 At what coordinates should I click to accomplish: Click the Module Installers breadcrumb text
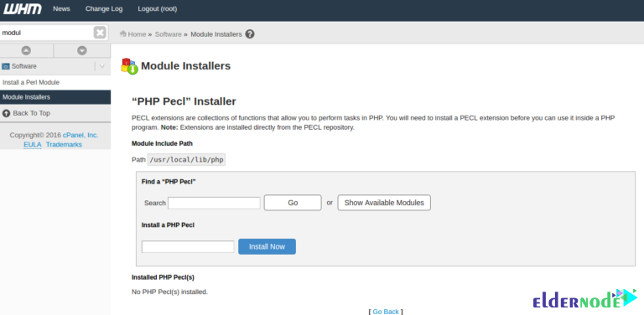216,34
